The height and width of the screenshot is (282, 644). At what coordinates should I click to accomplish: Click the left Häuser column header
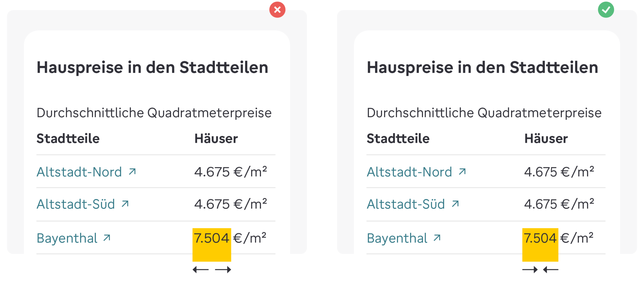[216, 138]
